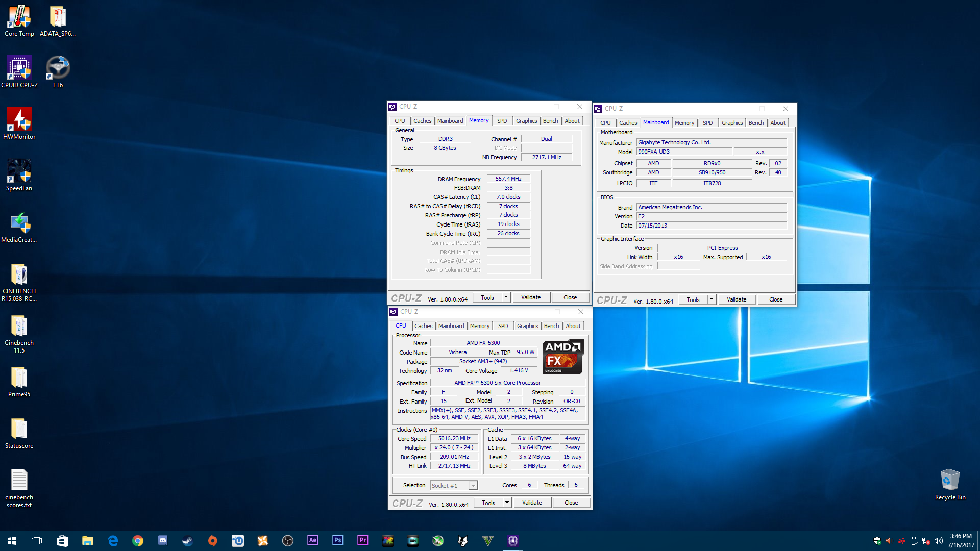Launch GTA V from the taskbar
The height and width of the screenshot is (551, 980).
488,541
